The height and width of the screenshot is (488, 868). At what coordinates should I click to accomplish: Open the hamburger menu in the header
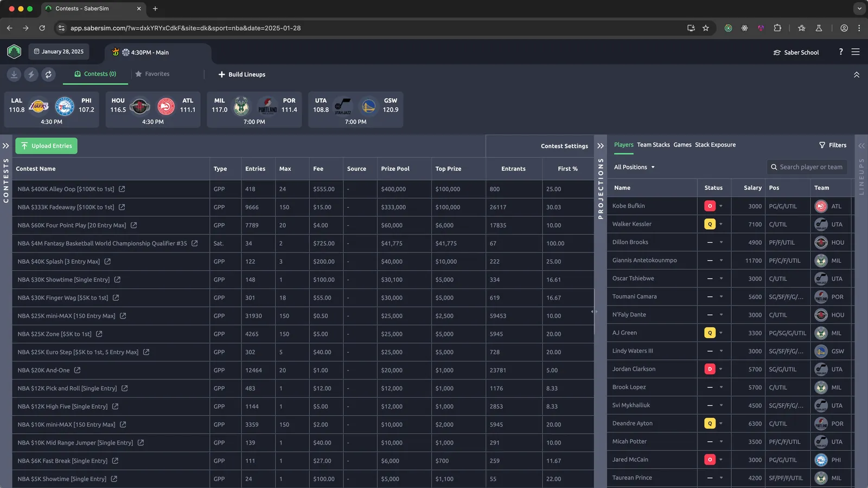(856, 52)
